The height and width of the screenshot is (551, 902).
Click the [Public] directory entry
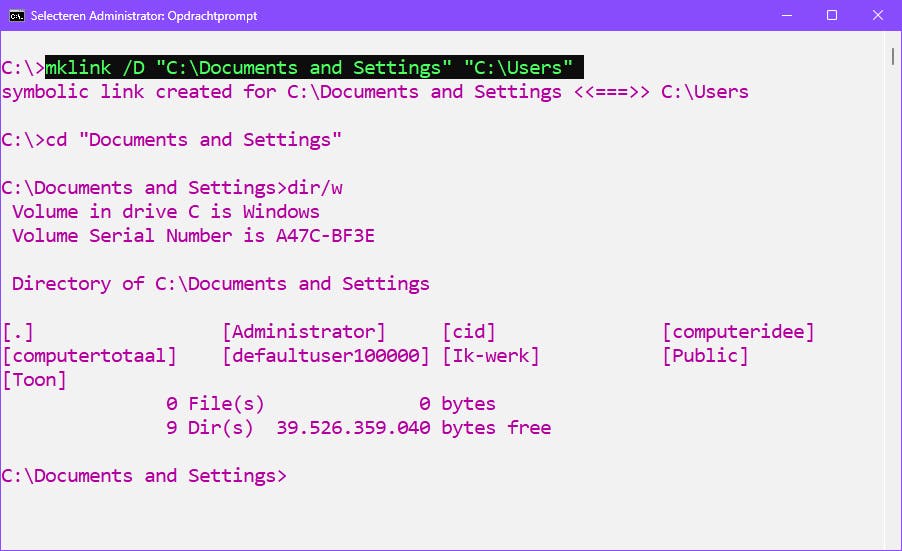click(x=705, y=356)
